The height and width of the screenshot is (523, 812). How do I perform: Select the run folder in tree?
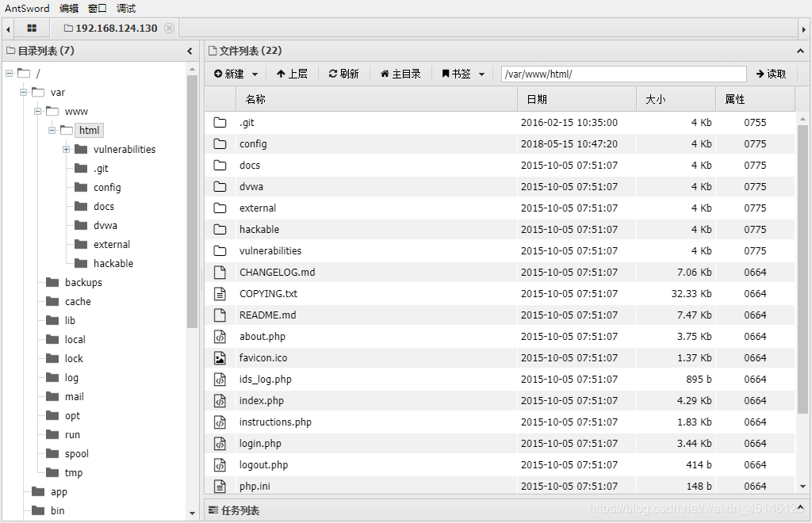coord(72,434)
